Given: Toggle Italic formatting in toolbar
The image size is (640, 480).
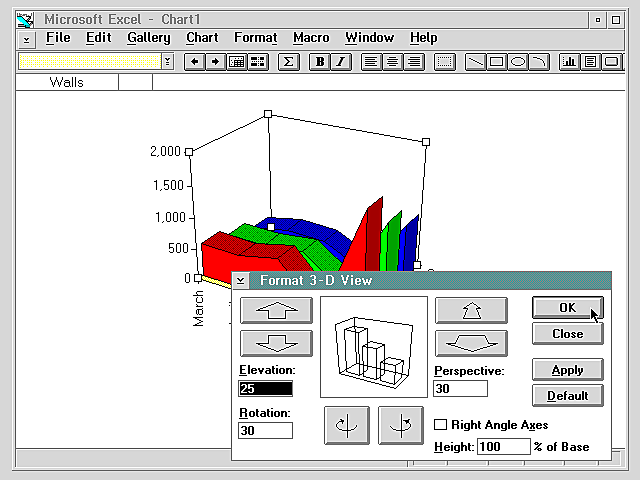Looking at the screenshot, I should pos(341,62).
